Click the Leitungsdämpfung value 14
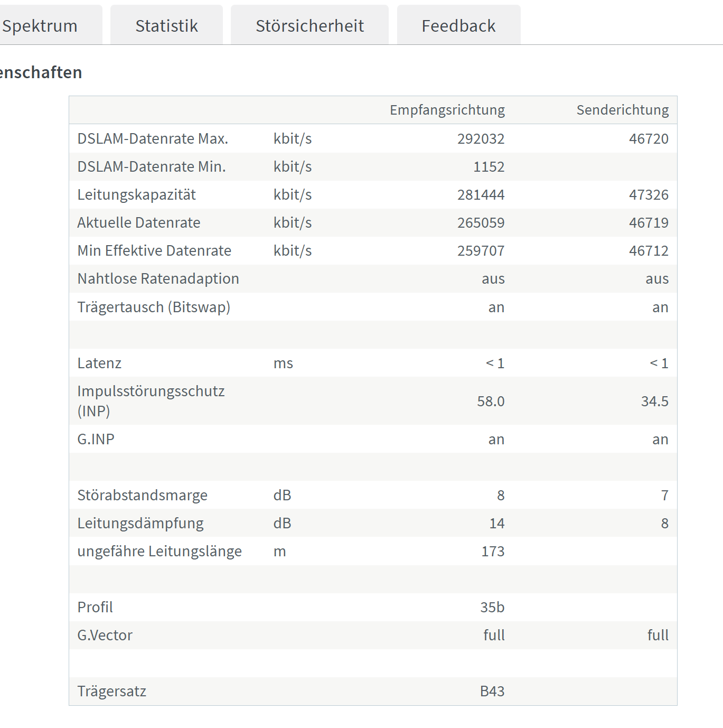Viewport: 723px width, 728px height. click(496, 523)
